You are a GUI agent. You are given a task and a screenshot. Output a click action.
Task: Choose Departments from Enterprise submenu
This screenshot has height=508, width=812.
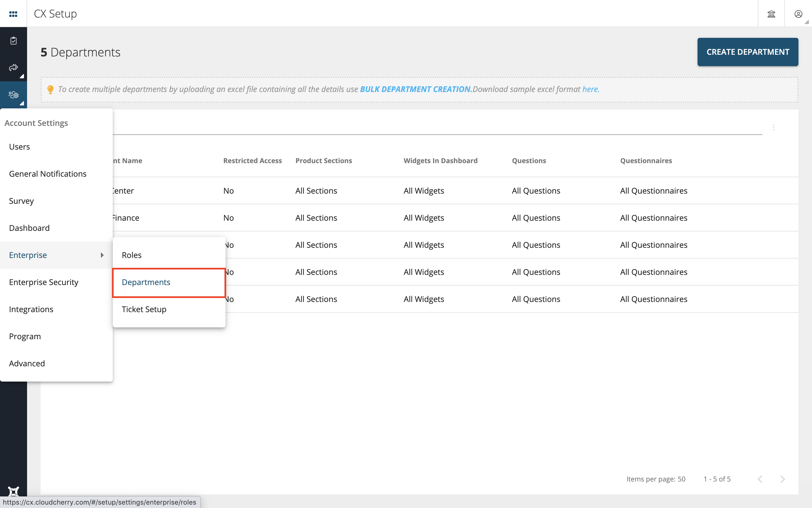click(x=169, y=282)
